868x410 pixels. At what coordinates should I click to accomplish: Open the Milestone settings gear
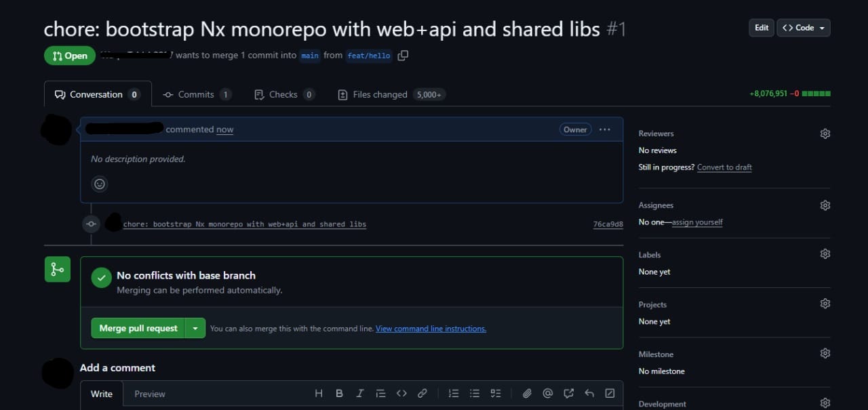click(825, 353)
